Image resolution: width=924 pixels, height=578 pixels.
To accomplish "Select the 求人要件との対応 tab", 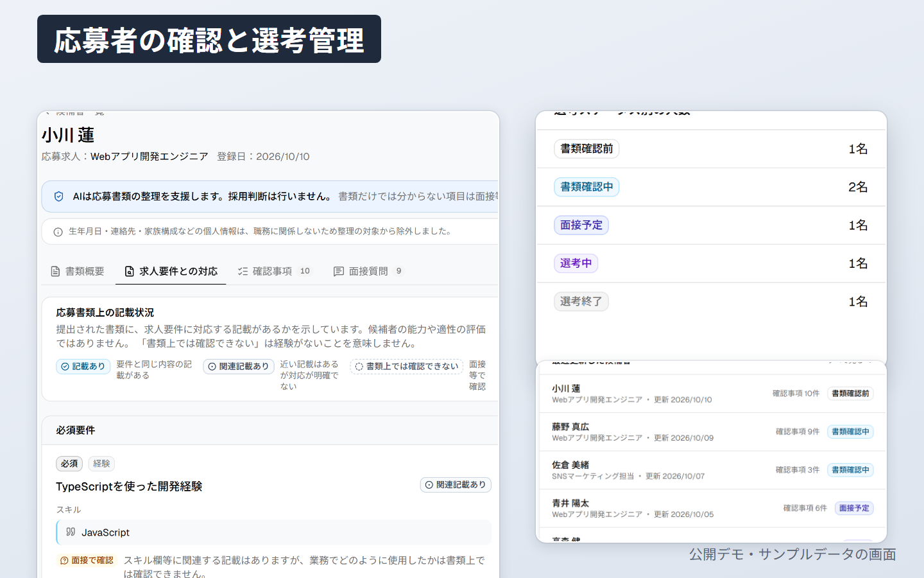I will click(171, 272).
